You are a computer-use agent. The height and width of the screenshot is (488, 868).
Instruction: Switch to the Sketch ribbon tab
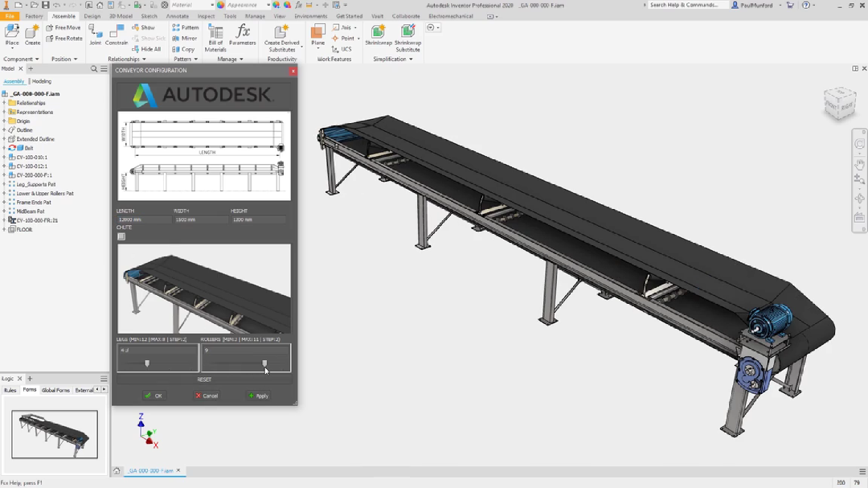(x=149, y=16)
